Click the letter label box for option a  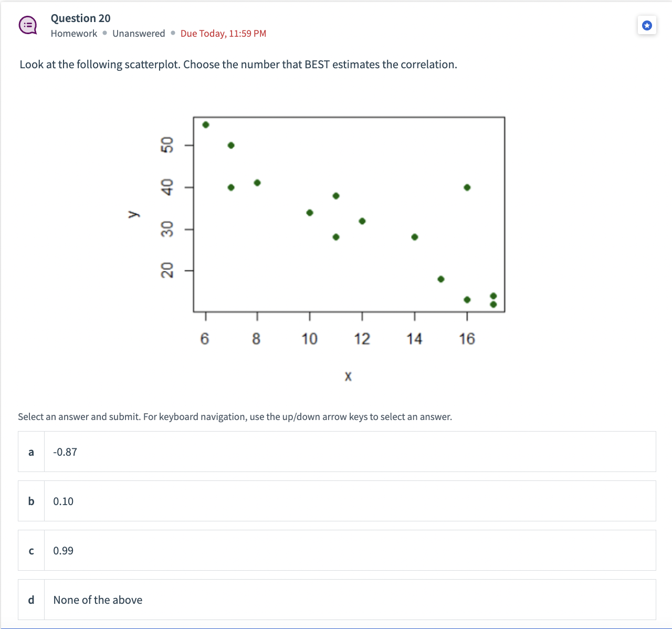(30, 452)
